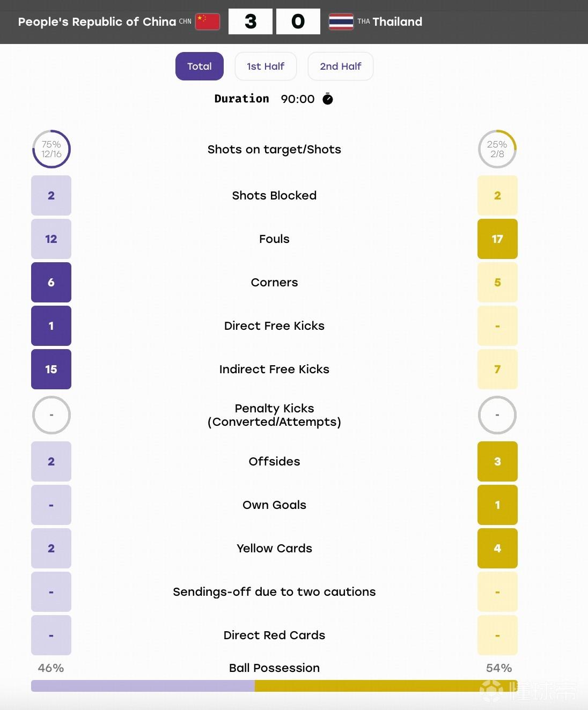Click the China flag icon

[x=208, y=21]
